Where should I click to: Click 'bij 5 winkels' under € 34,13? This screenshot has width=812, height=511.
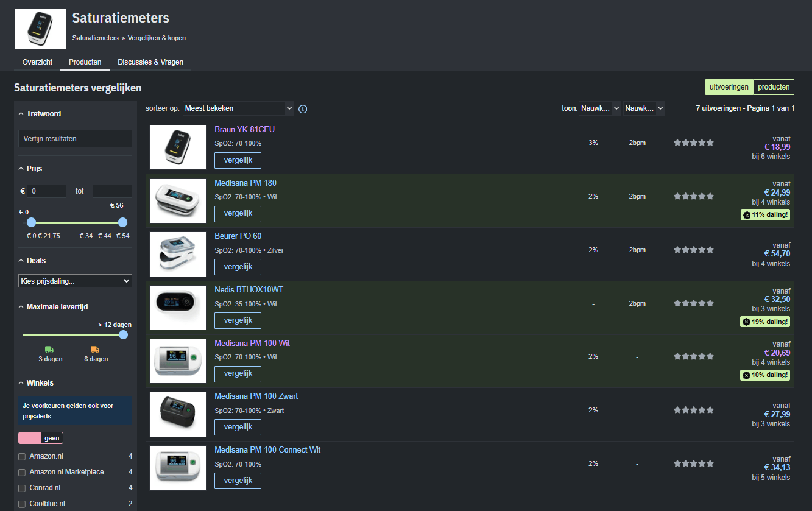tap(771, 478)
